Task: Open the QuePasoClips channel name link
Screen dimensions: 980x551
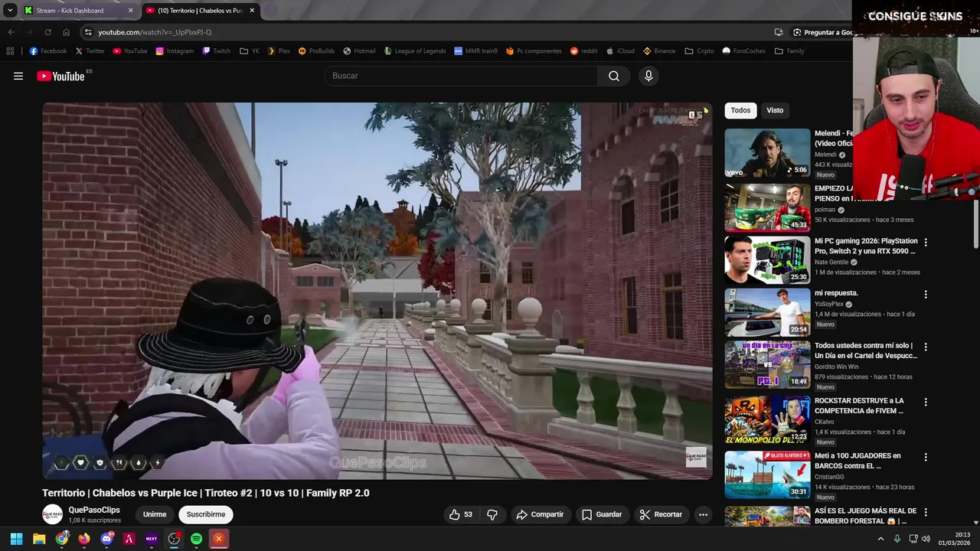Action: [x=94, y=510]
